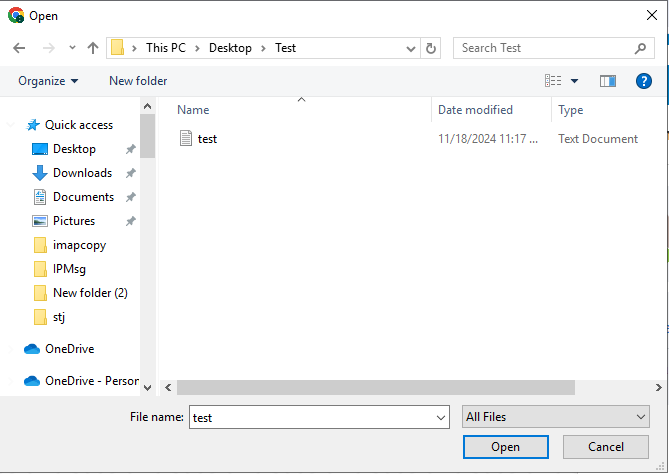Go back using the left arrow

pos(19,48)
